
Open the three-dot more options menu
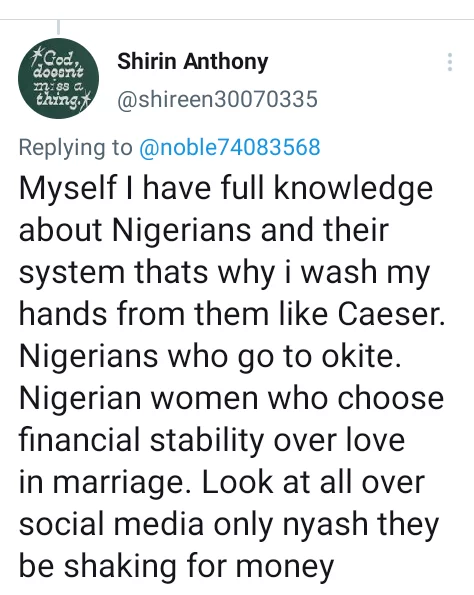coord(450,62)
